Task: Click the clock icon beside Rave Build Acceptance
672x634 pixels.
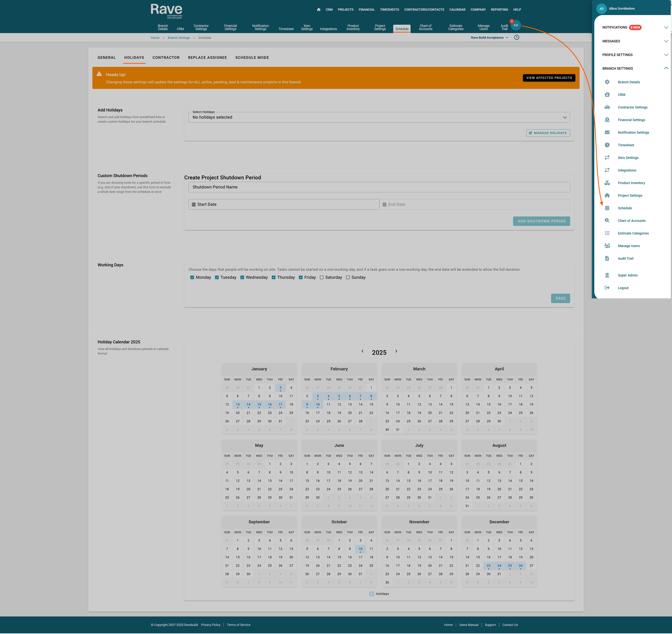Action: pos(516,37)
